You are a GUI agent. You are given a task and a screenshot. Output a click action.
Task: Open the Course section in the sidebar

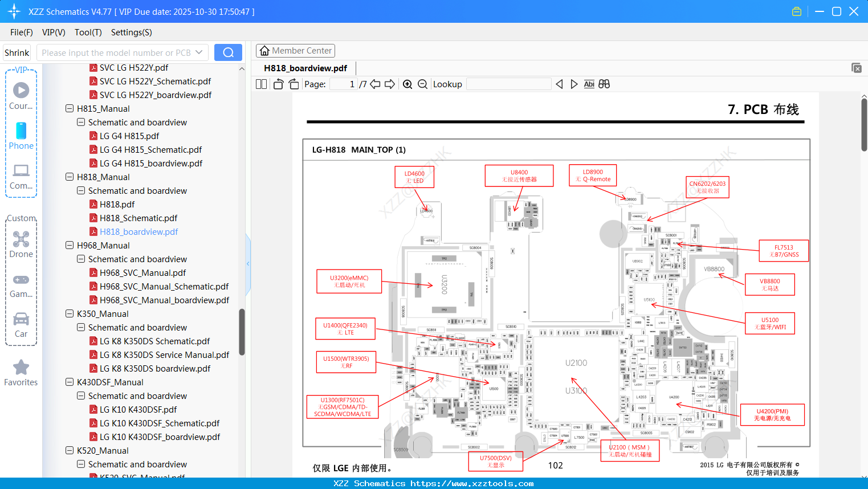(x=21, y=96)
